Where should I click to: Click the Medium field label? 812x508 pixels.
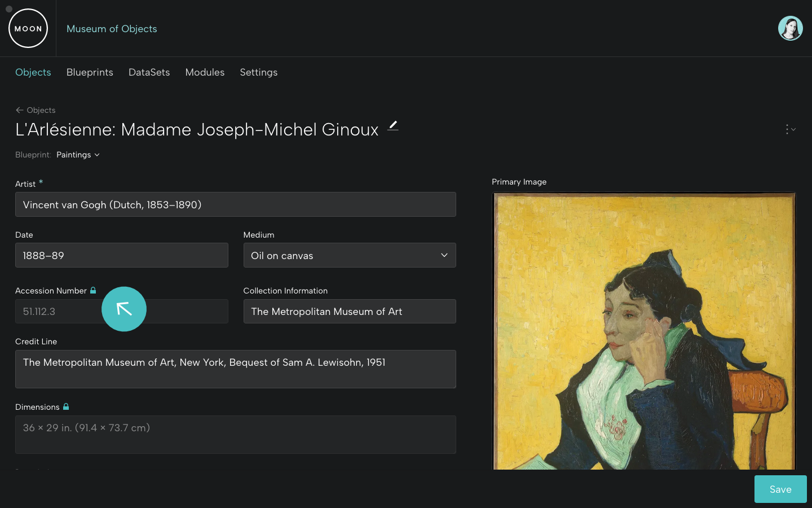point(259,235)
